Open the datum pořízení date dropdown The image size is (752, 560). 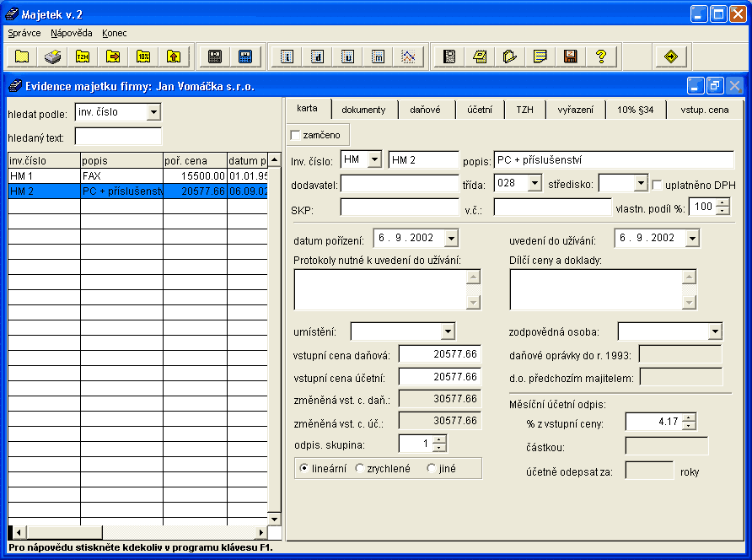coord(450,239)
